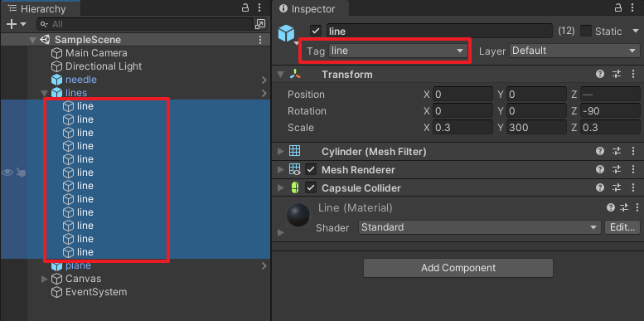Click the shader Edit... button
Image resolution: width=644 pixels, height=321 pixels.
click(622, 227)
